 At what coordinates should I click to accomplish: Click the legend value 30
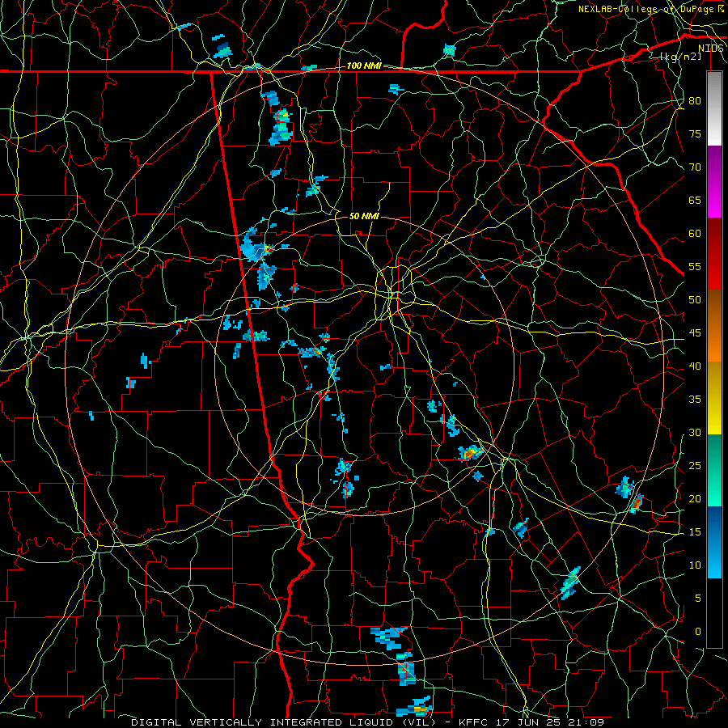[x=695, y=433]
